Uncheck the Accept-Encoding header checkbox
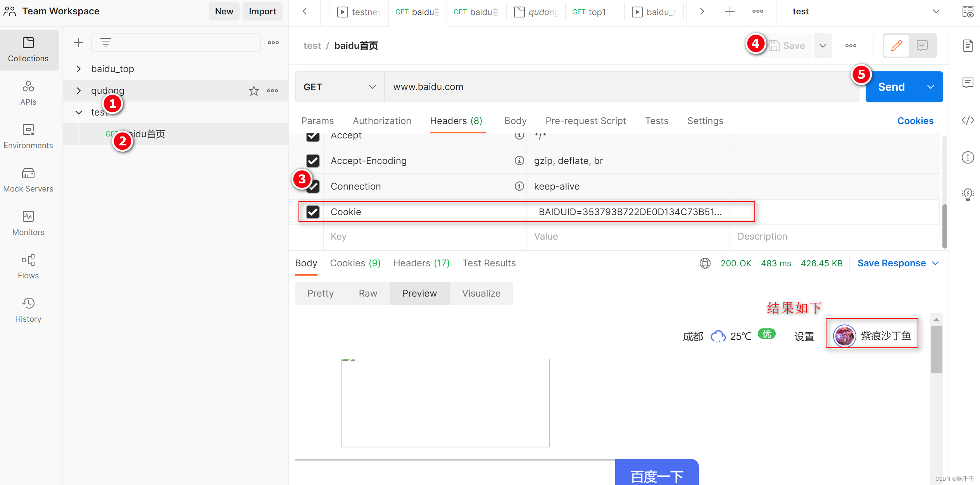The height and width of the screenshot is (485, 980). click(313, 161)
